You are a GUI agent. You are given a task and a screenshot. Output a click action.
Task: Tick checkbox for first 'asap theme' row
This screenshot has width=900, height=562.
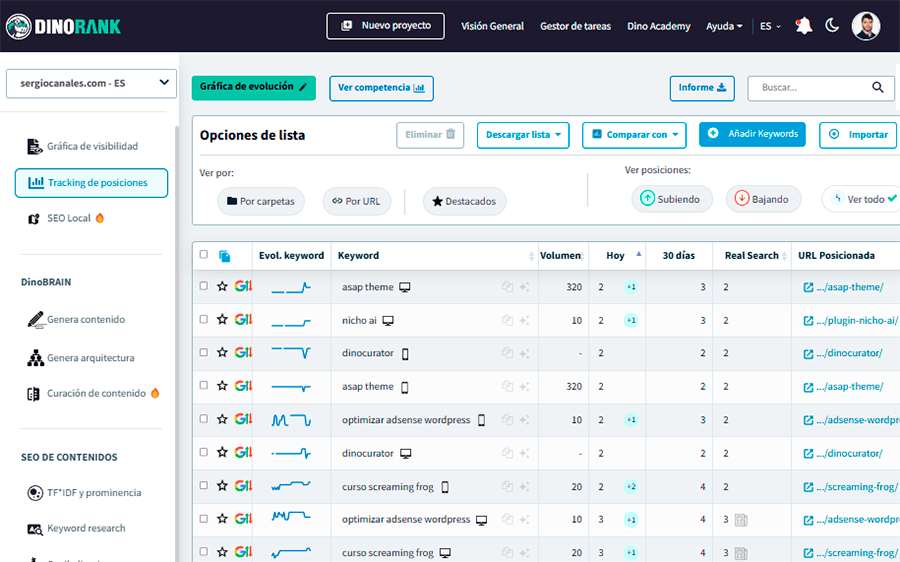click(204, 287)
